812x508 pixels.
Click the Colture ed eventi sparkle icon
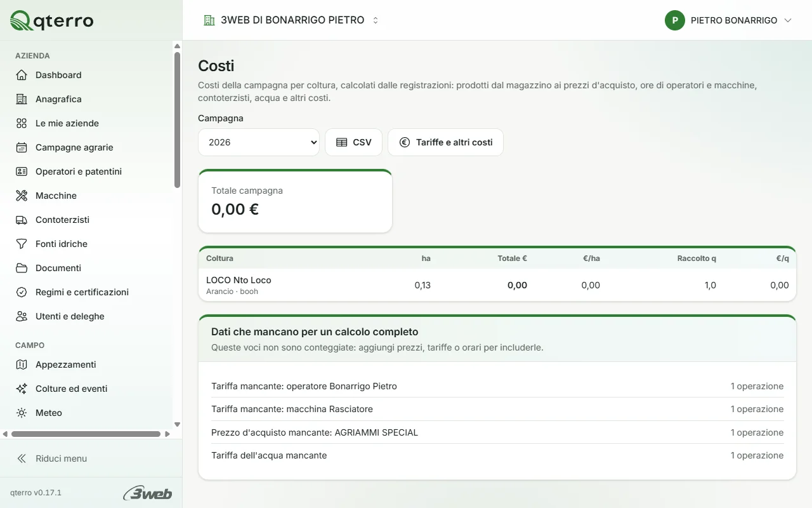click(x=22, y=389)
